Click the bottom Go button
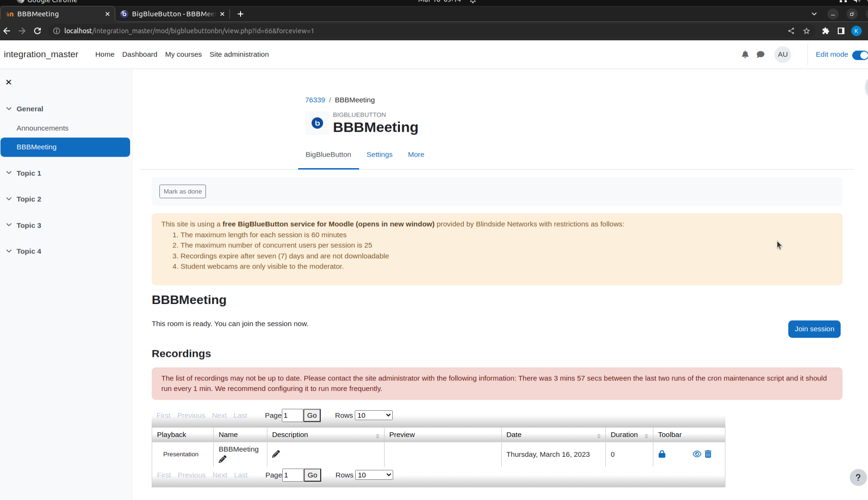 pyautogui.click(x=313, y=475)
